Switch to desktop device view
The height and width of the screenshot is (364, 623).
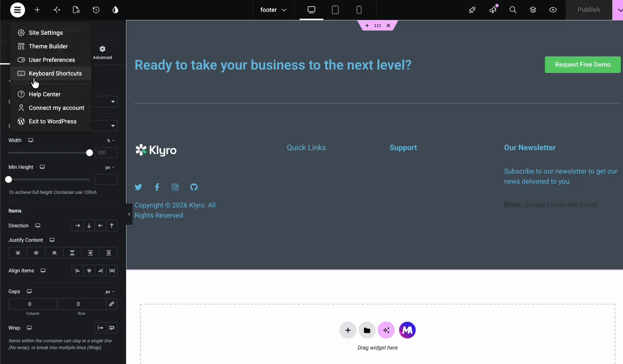(311, 10)
